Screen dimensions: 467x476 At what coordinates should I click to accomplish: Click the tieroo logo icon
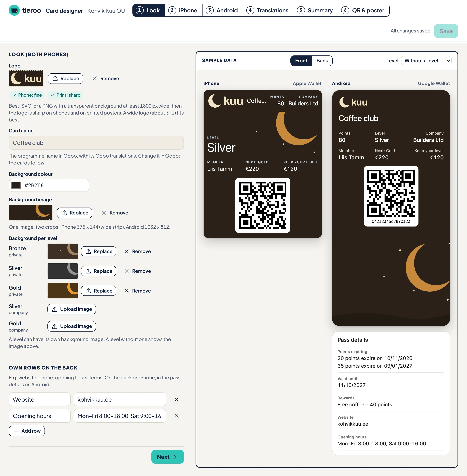pyautogui.click(x=14, y=10)
